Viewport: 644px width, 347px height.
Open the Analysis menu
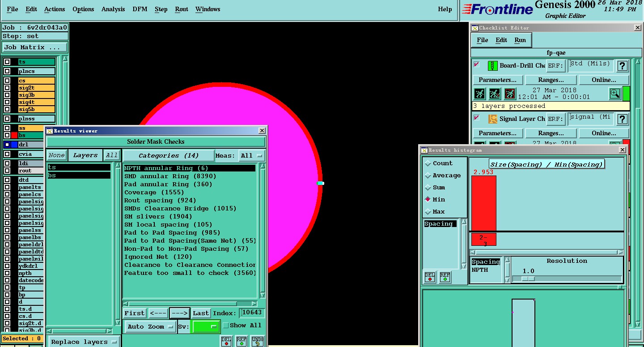coord(113,9)
